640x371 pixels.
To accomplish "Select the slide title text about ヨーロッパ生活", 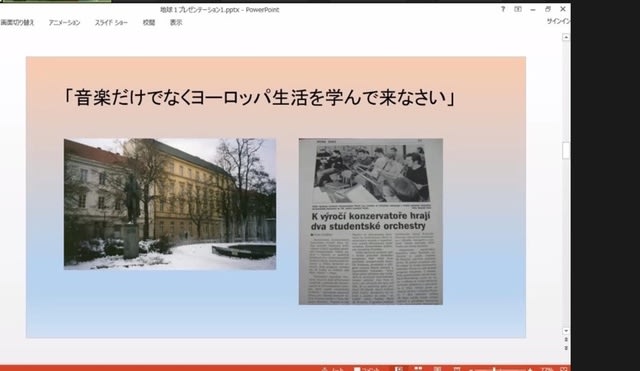I will 259,98.
